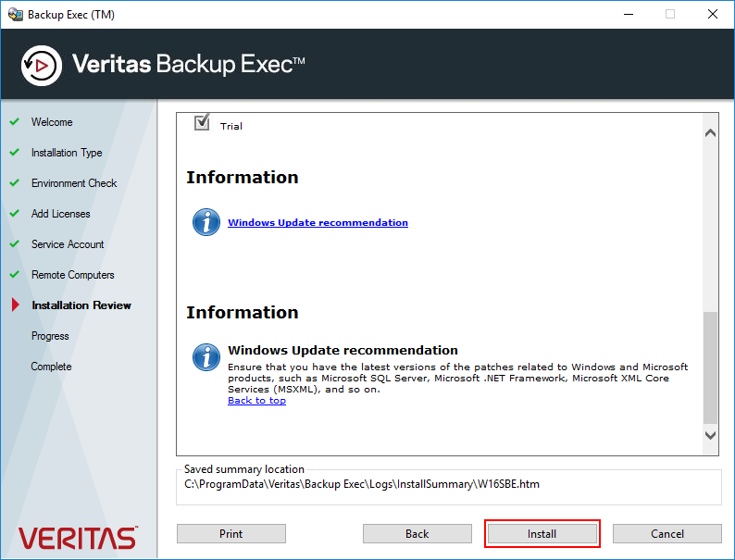
Task: Click the Saved summary location label
Action: click(244, 469)
